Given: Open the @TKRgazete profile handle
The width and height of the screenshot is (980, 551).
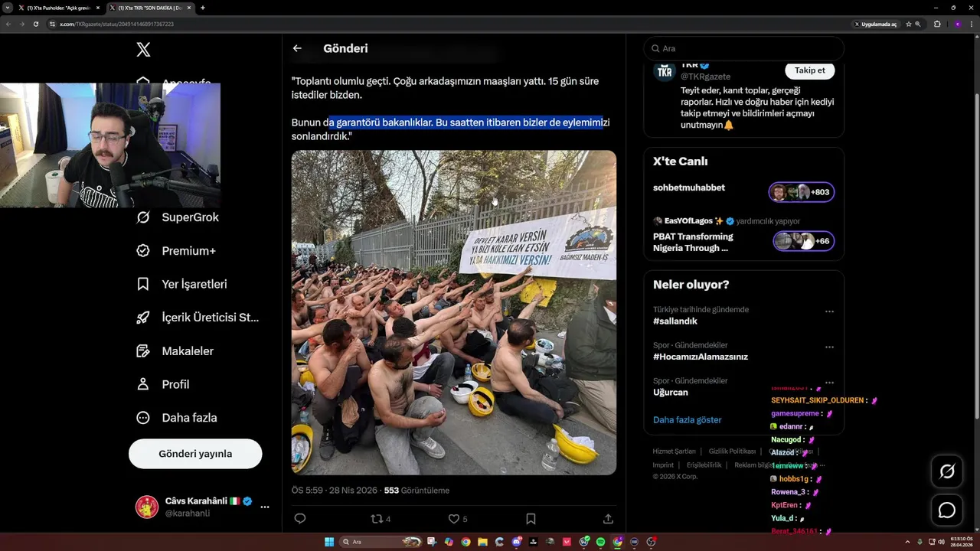Looking at the screenshot, I should (x=705, y=77).
